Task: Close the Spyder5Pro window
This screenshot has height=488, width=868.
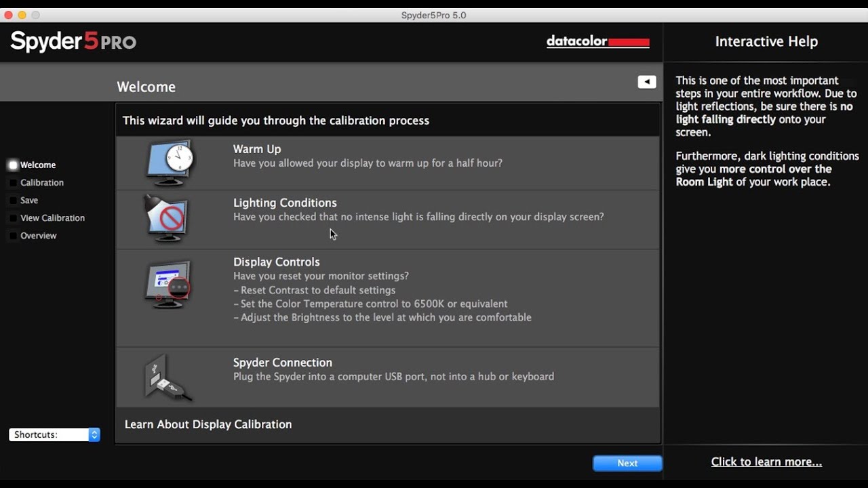Action: click(8, 15)
